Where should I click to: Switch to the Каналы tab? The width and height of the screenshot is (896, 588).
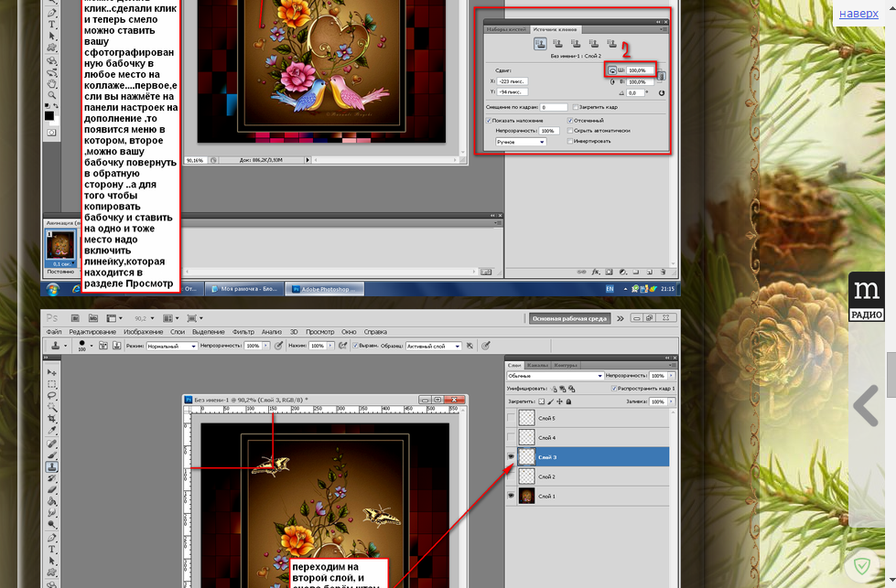(537, 365)
